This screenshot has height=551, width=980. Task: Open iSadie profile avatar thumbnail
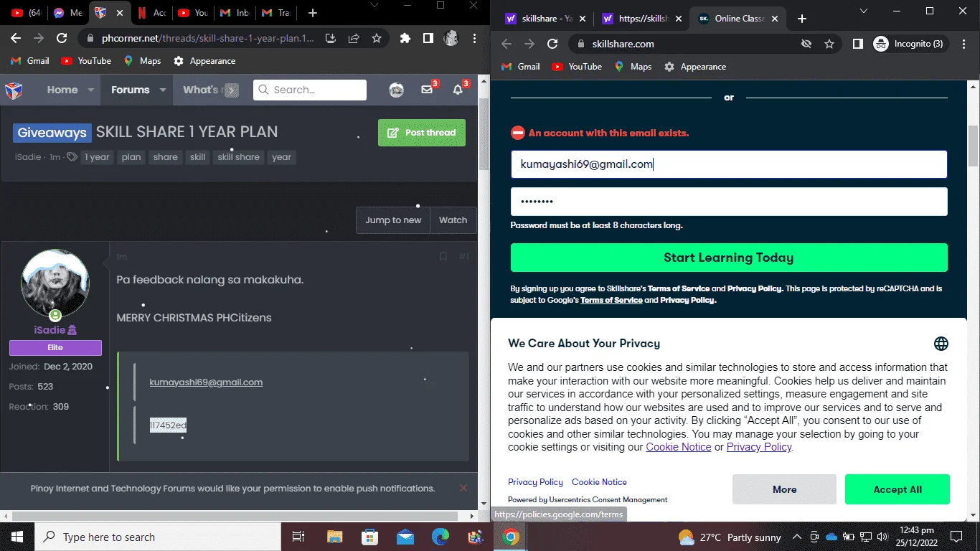click(x=55, y=284)
